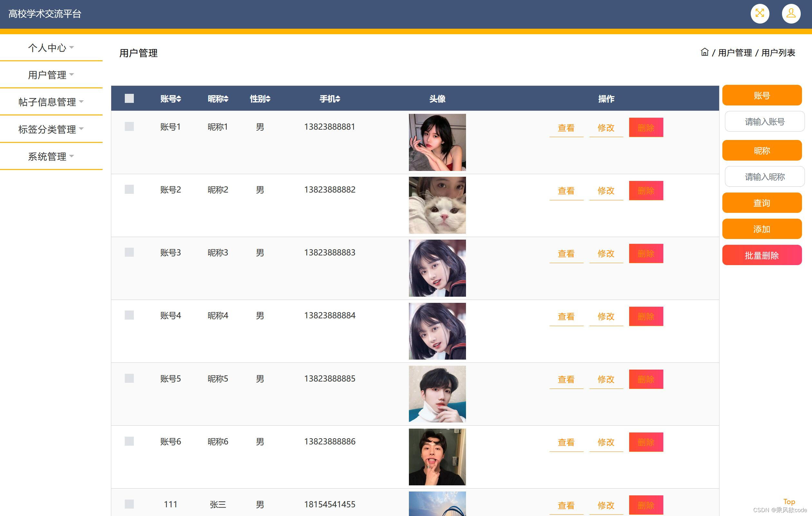The width and height of the screenshot is (812, 516).
Task: Expand the 个人中心 sidebar menu
Action: pyautogui.click(x=51, y=47)
